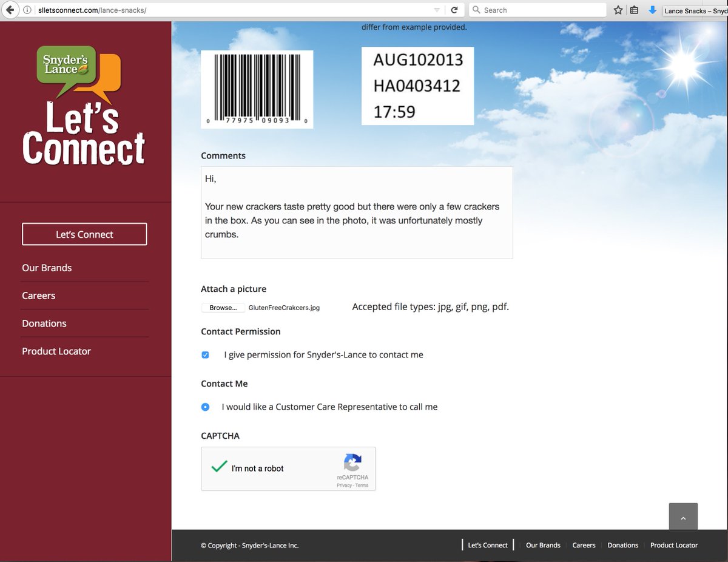Open Donations in the sidebar menu
Image resolution: width=728 pixels, height=562 pixels.
pyautogui.click(x=44, y=323)
